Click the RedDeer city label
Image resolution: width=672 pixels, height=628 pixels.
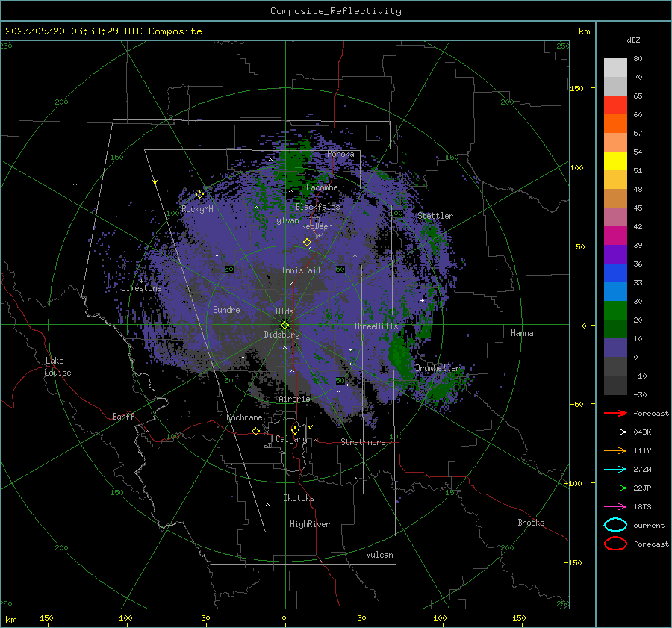click(x=317, y=226)
